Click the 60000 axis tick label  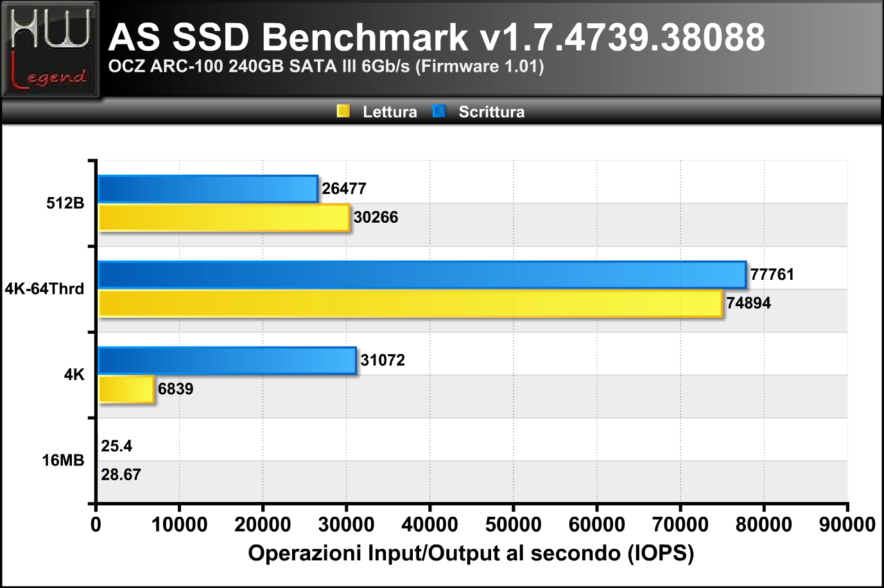(x=596, y=524)
